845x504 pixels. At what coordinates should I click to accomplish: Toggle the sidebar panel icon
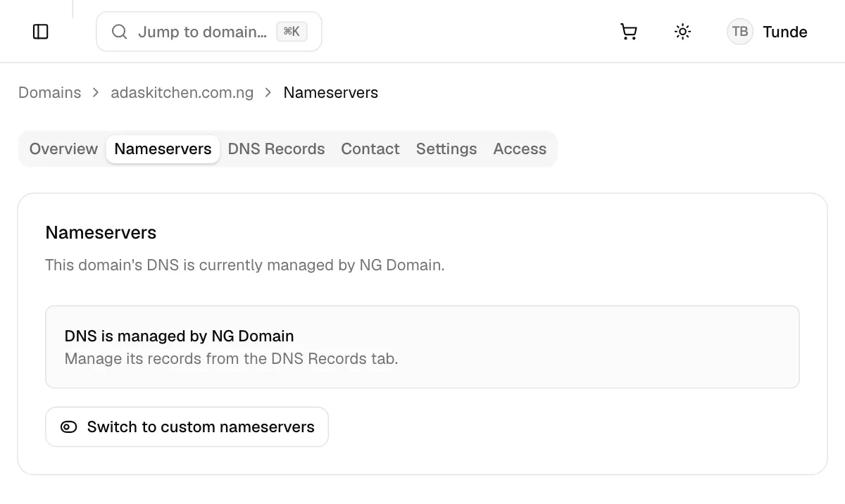[x=41, y=32]
